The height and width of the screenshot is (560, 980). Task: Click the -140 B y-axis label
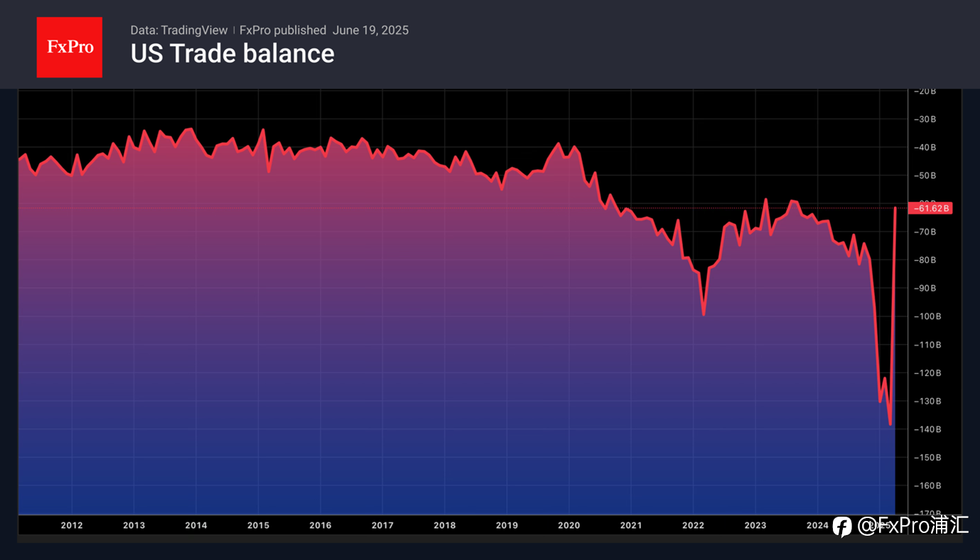tap(927, 429)
